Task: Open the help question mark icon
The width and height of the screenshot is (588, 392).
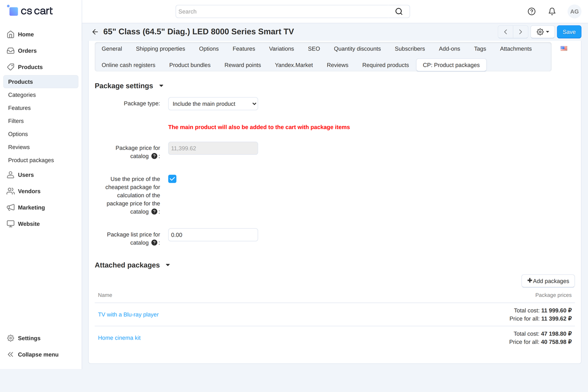Action: coord(532,11)
